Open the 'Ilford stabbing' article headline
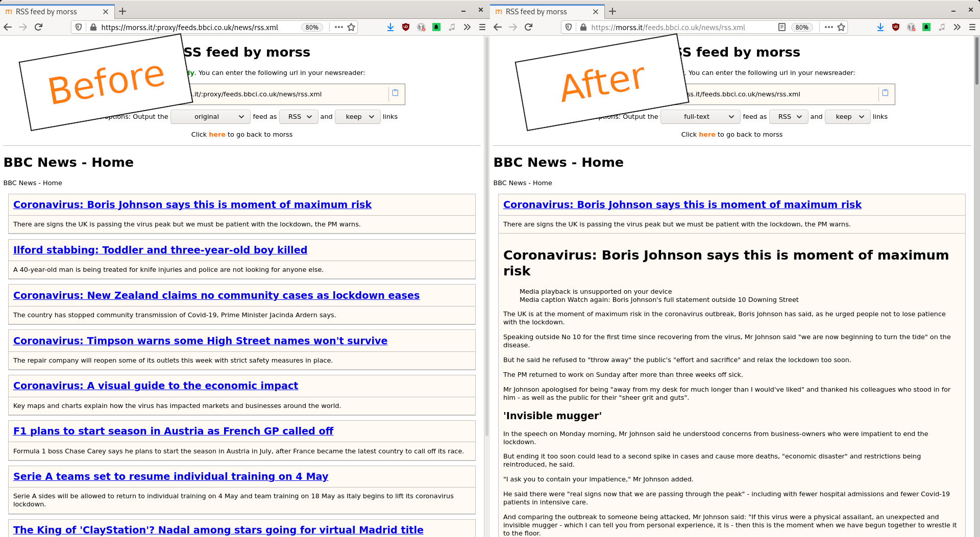Screen dimensions: 980x537 (x=161, y=250)
